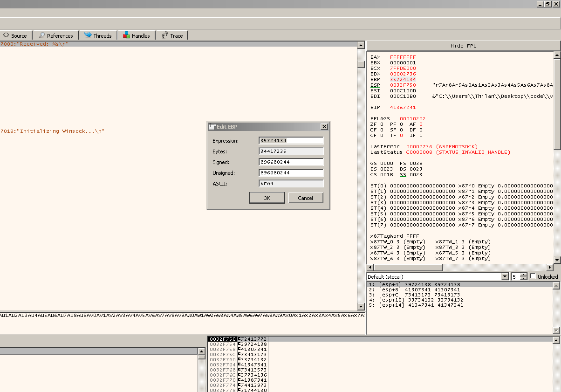
Task: Switch to the Threads tab
Action: [x=98, y=35]
